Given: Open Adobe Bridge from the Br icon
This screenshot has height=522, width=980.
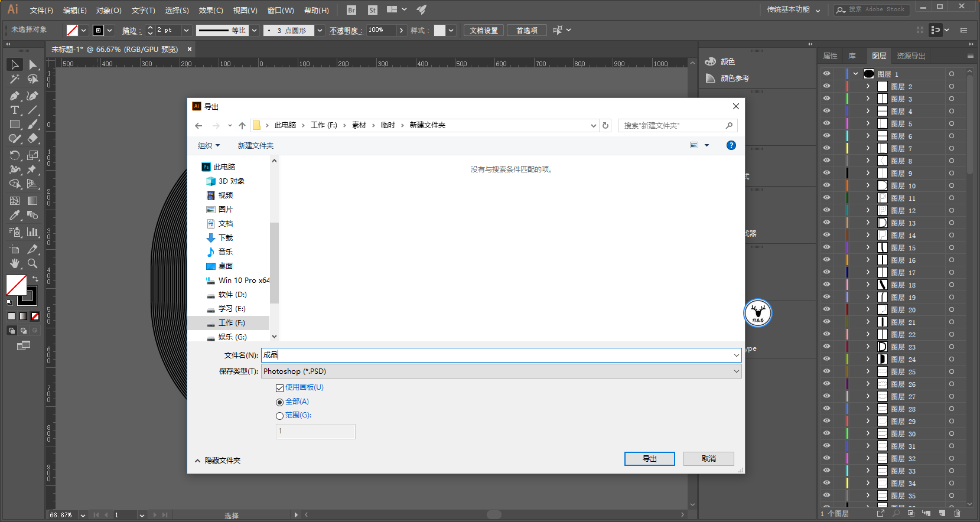Looking at the screenshot, I should point(351,10).
